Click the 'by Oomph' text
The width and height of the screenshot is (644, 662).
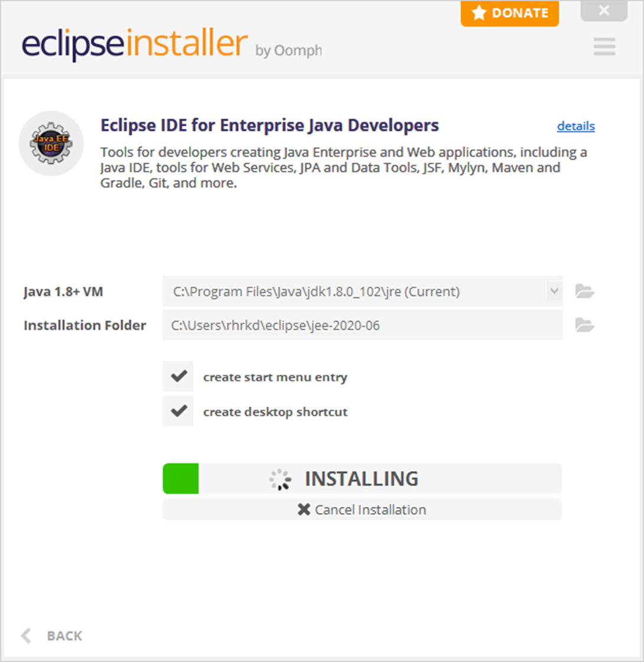(288, 51)
